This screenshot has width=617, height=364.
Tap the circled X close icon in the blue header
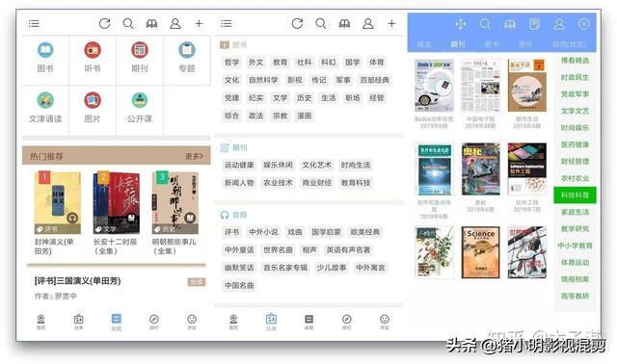pos(584,24)
